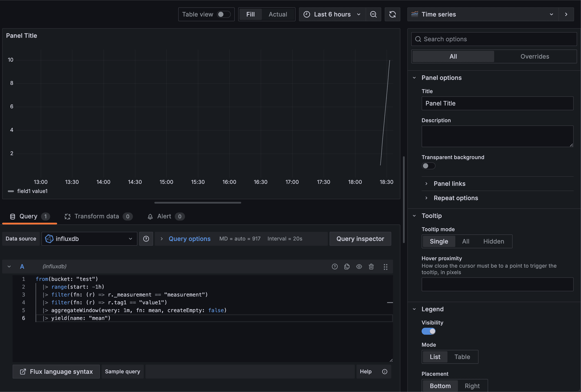Switch to the Transform data tab
The width and height of the screenshot is (581, 392).
click(x=99, y=216)
